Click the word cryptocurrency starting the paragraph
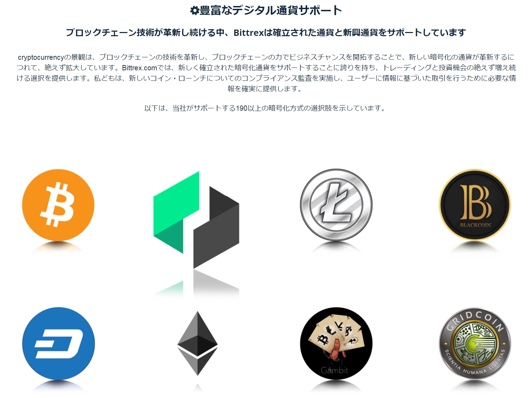This screenshot has height=398, width=532. [x=41, y=58]
